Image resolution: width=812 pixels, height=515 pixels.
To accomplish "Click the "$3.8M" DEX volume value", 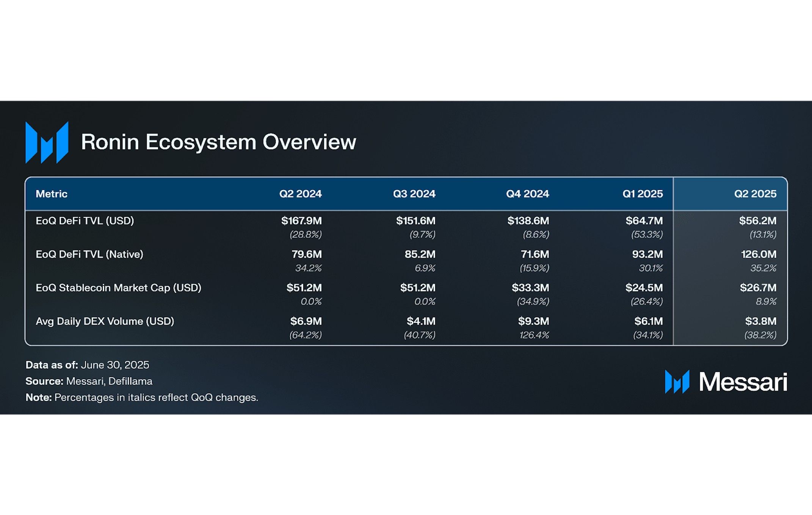I will 761,321.
